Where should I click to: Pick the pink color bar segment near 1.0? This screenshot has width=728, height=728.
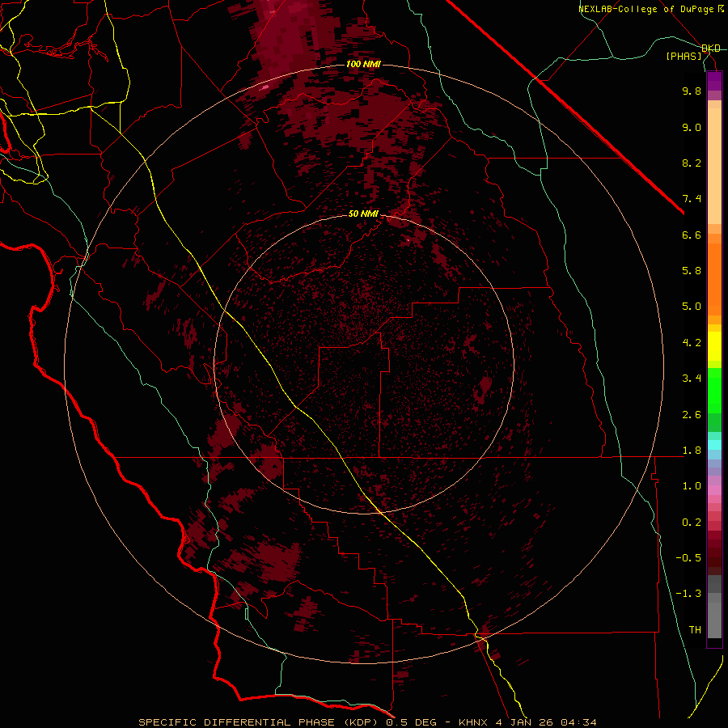coord(714,490)
